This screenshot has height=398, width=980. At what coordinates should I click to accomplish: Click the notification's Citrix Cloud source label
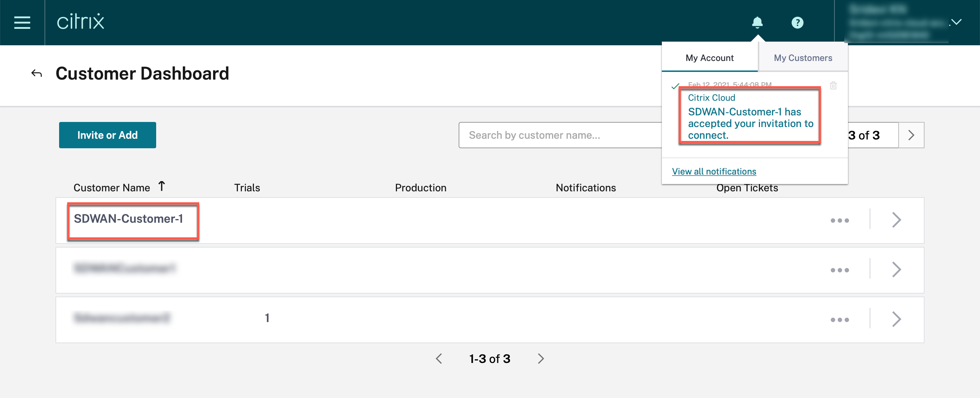[711, 97]
